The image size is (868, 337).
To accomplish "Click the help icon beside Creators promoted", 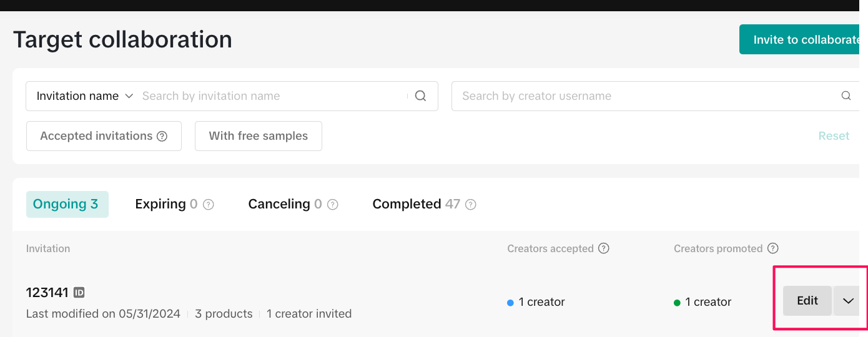I will point(772,248).
